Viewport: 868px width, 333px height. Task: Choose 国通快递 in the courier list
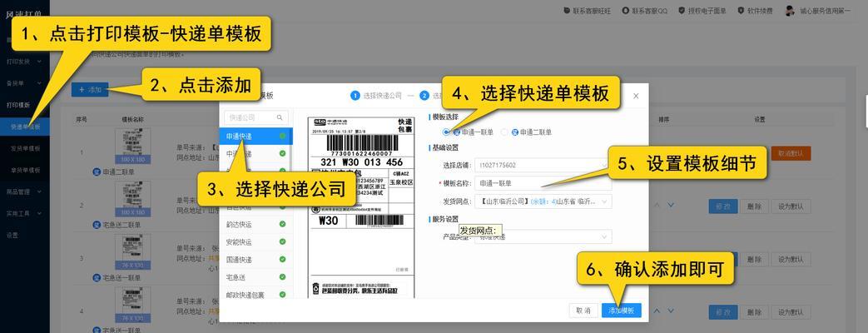tap(256, 259)
